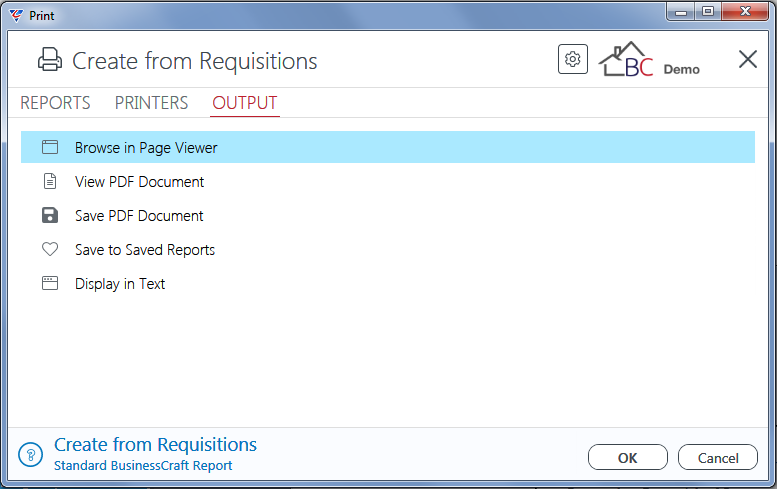Switch to the REPORTS tab
The image size is (777, 489).
(56, 103)
